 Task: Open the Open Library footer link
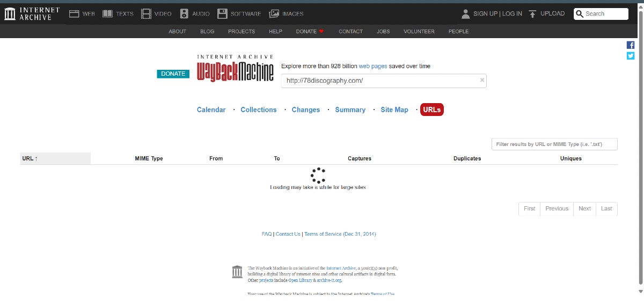[301, 280]
